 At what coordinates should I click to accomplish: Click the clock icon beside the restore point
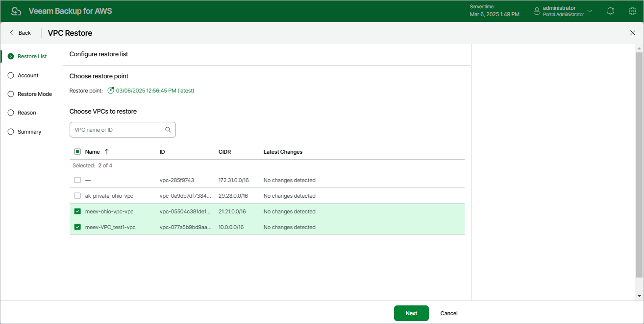(x=111, y=91)
